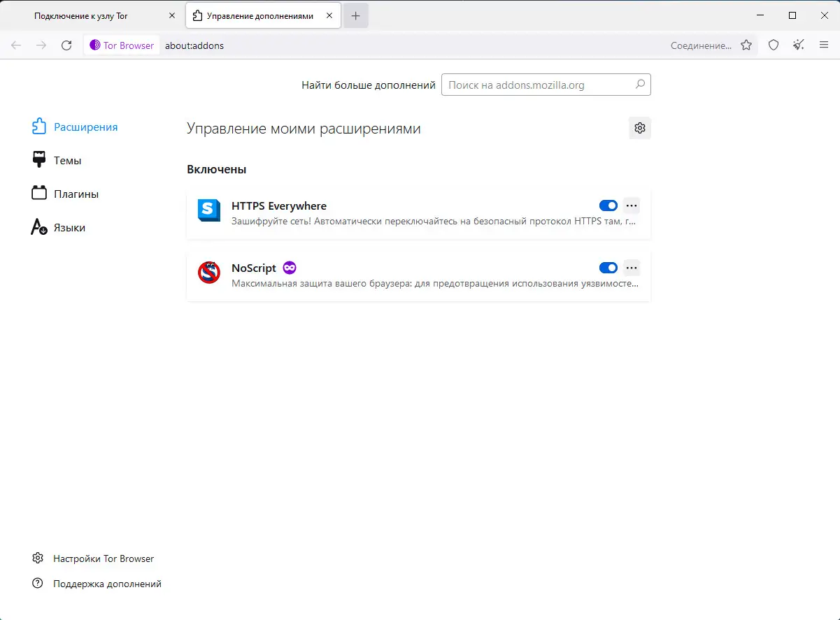Open a new tab with the plus button

click(x=356, y=16)
